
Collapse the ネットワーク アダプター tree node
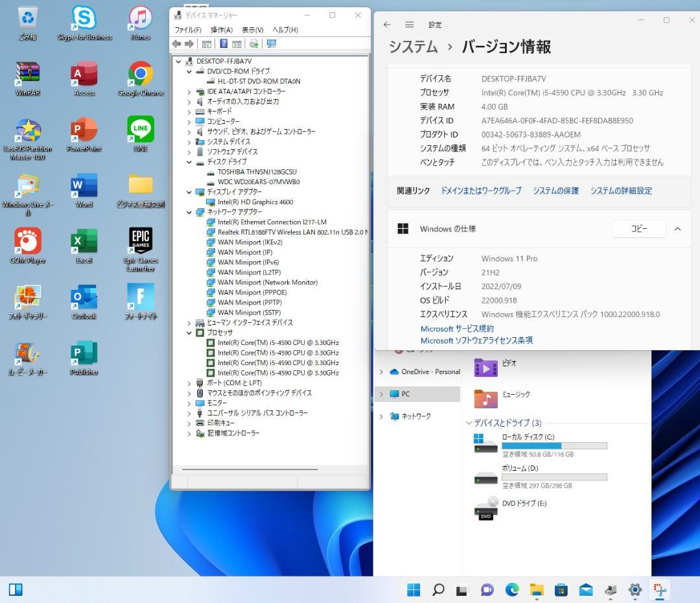(x=189, y=212)
